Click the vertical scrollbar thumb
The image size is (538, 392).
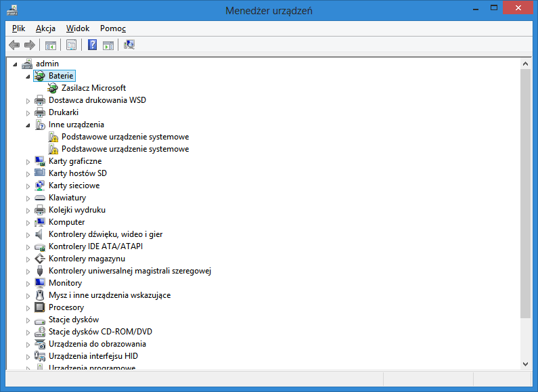(x=525, y=194)
